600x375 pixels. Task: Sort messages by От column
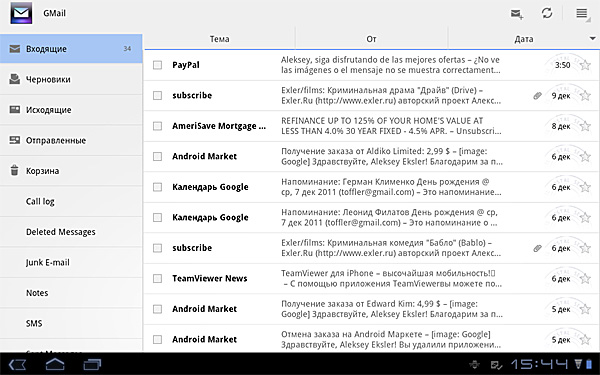tap(371, 39)
